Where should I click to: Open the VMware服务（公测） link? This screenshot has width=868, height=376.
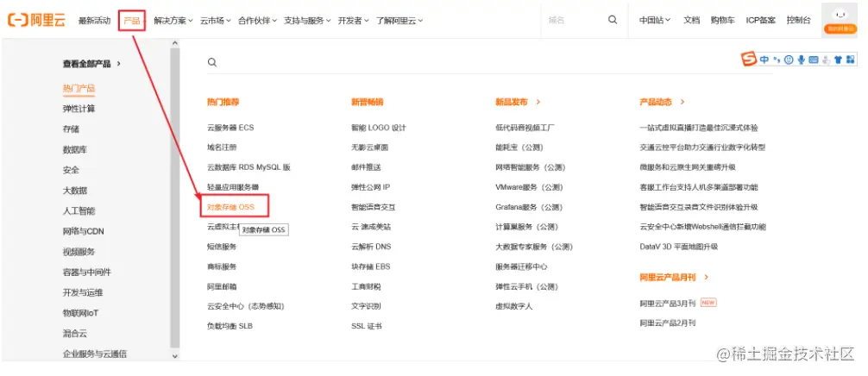click(x=529, y=187)
